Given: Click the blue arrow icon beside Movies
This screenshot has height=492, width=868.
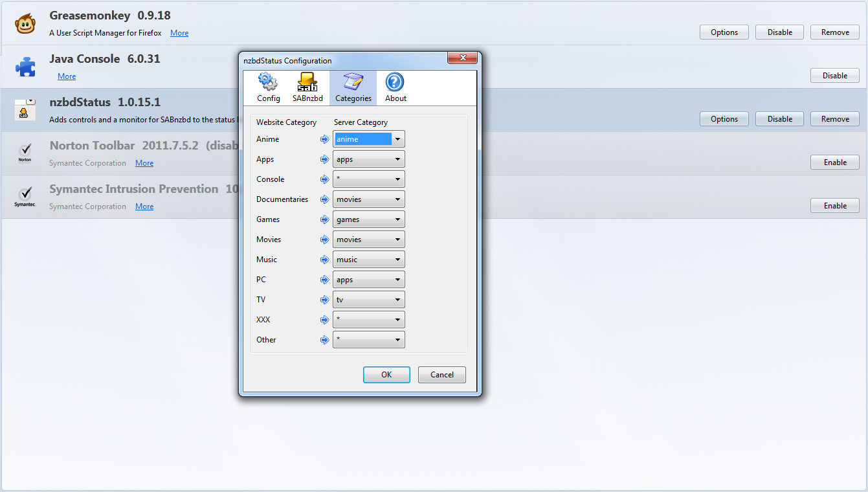Looking at the screenshot, I should click(325, 240).
